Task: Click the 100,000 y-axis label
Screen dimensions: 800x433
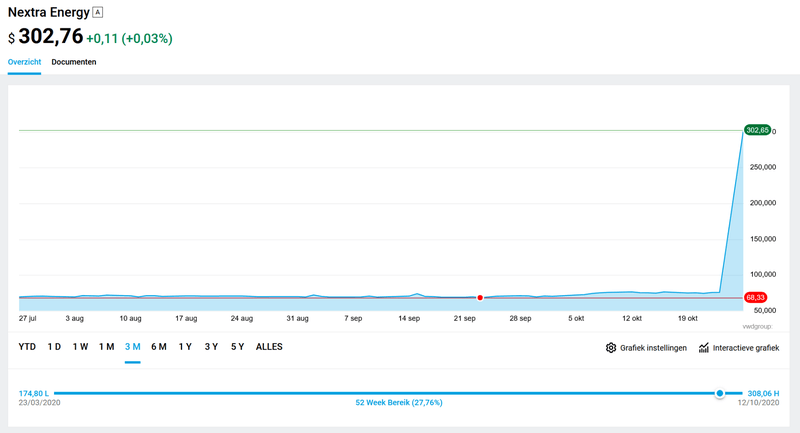Action: [x=763, y=274]
